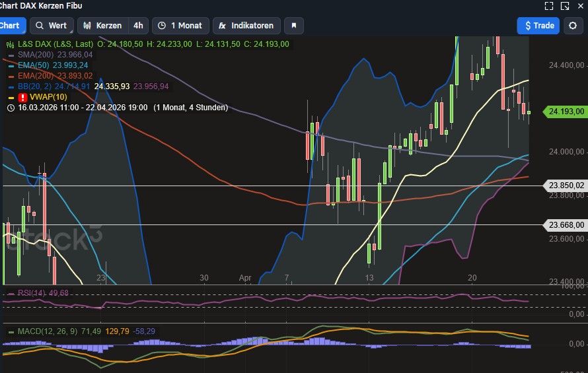The image size is (588, 373).
Task: Click the fullscreen icon in the title bar
Action: 548,6
